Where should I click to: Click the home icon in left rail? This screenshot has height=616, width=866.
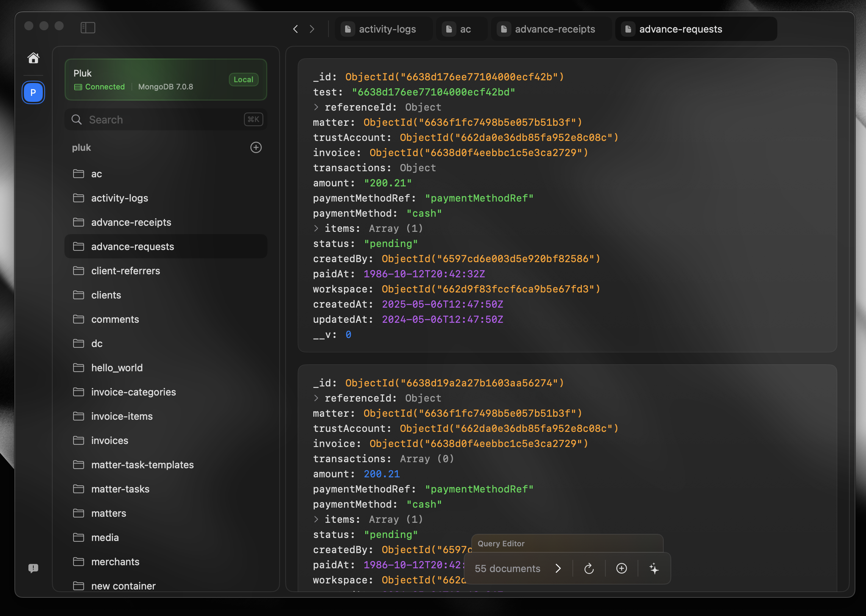click(33, 58)
